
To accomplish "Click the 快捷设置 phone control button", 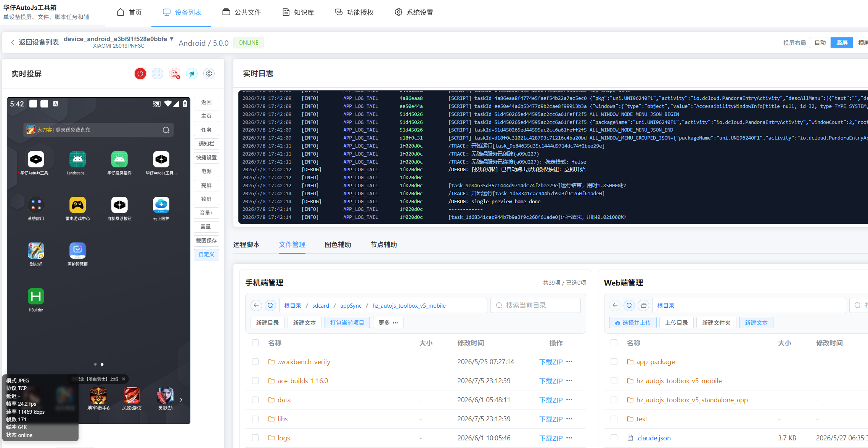I will [206, 157].
